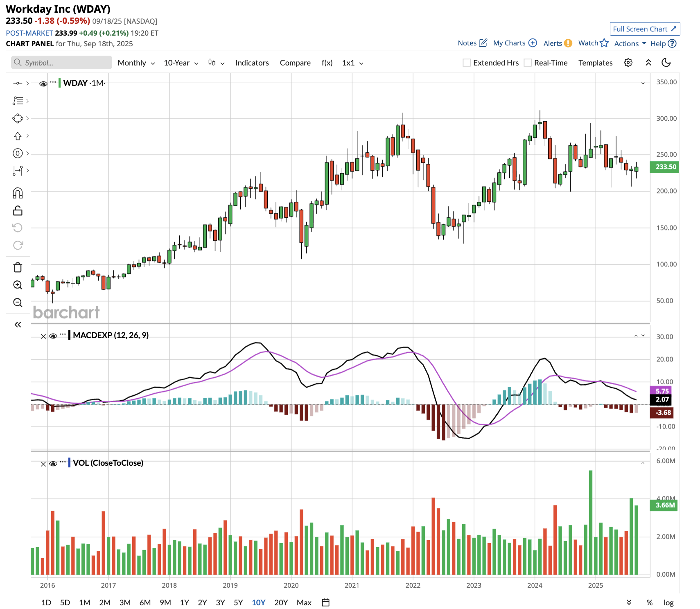
Task: Click the trash delete drawings icon
Action: pyautogui.click(x=18, y=267)
